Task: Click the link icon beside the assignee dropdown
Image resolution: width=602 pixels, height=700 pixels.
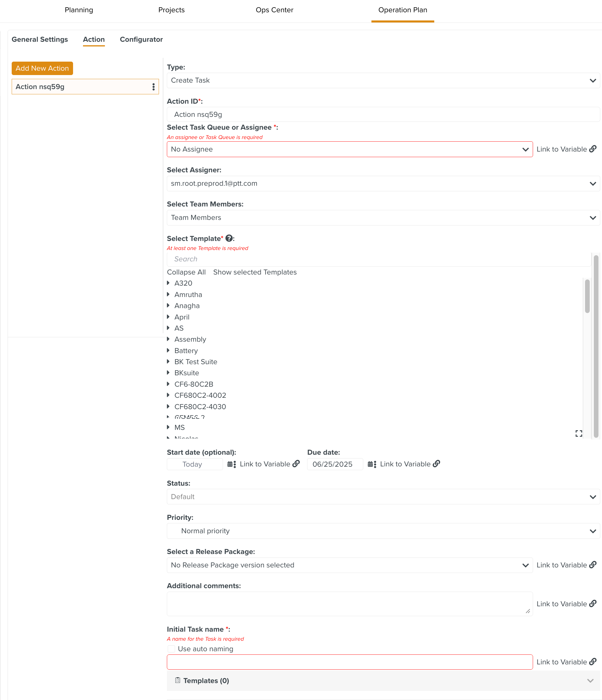Action: click(x=593, y=149)
